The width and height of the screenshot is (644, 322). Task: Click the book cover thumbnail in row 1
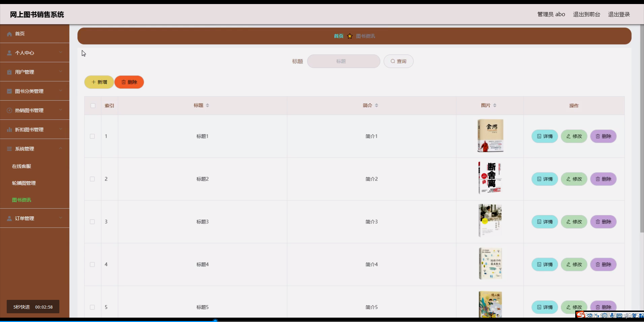tap(490, 136)
